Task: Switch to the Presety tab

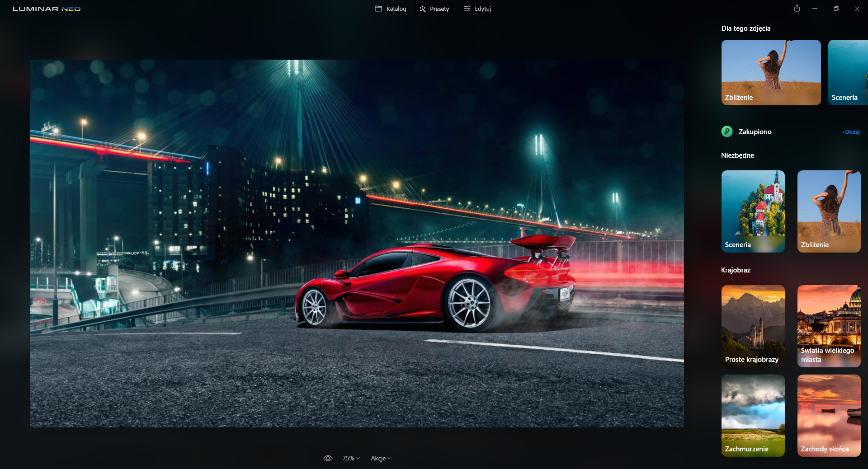Action: pyautogui.click(x=434, y=9)
